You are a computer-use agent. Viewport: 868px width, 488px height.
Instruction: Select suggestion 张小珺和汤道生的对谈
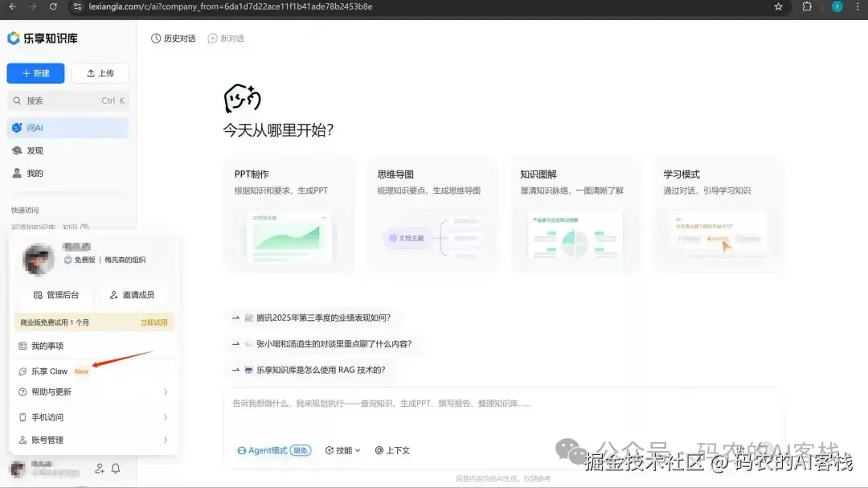pyautogui.click(x=322, y=344)
